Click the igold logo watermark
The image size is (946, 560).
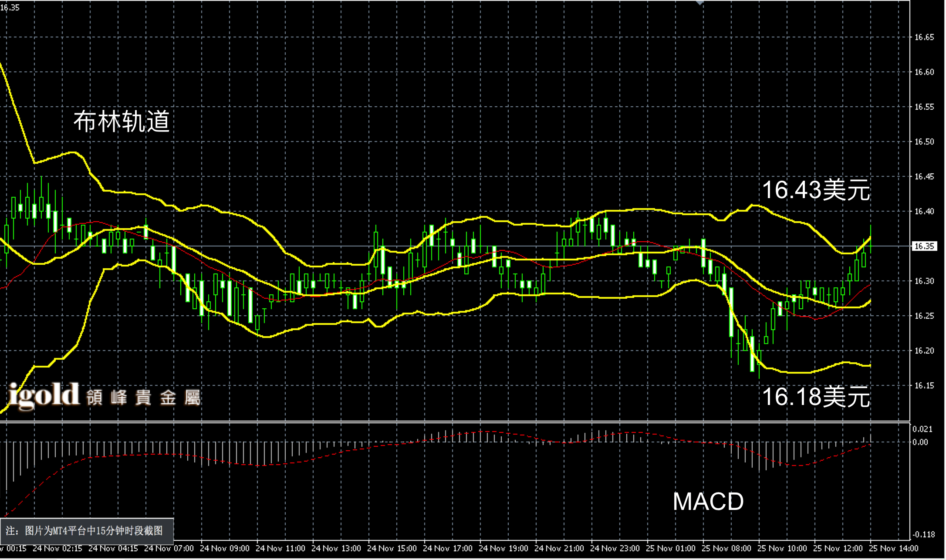[44, 395]
